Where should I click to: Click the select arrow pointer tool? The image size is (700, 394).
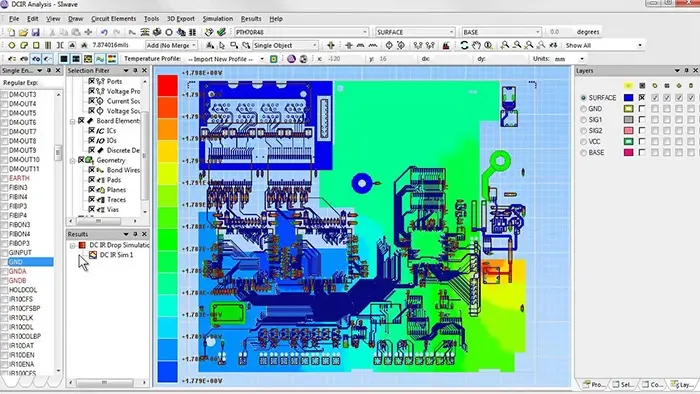(x=222, y=46)
